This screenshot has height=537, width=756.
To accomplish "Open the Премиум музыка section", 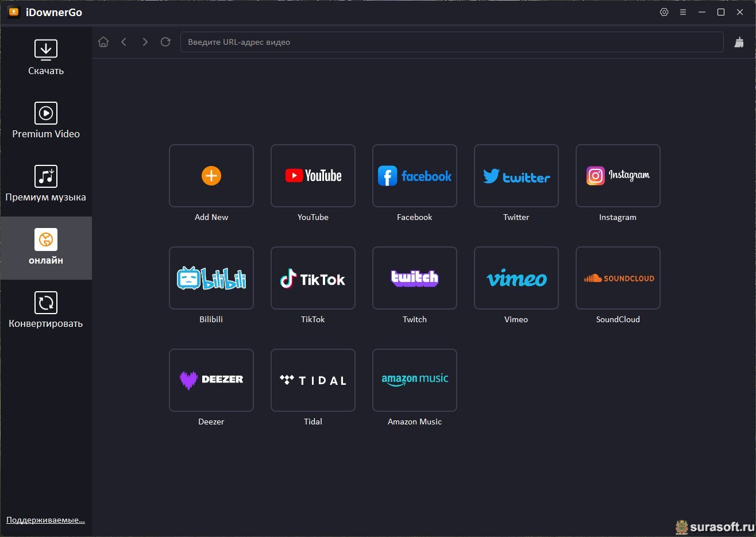I will [46, 184].
